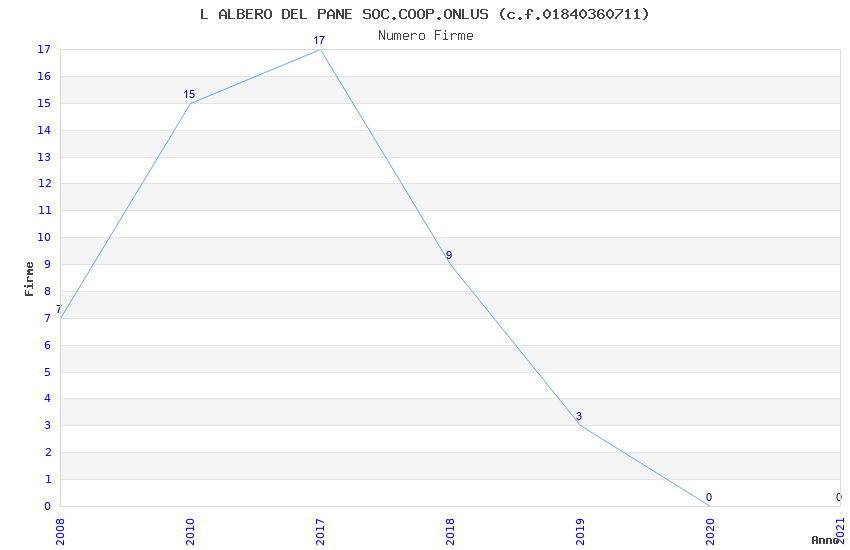Click the y-axis tick value 2

[48, 452]
